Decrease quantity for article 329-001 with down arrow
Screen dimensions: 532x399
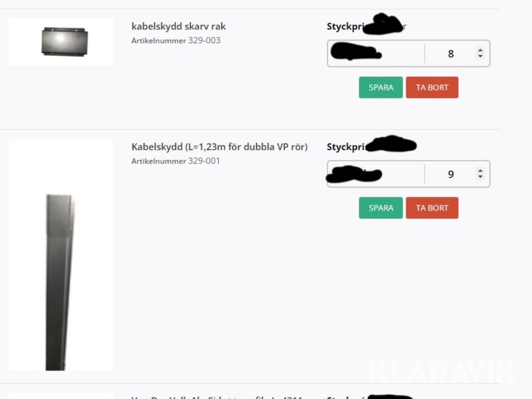480,177
